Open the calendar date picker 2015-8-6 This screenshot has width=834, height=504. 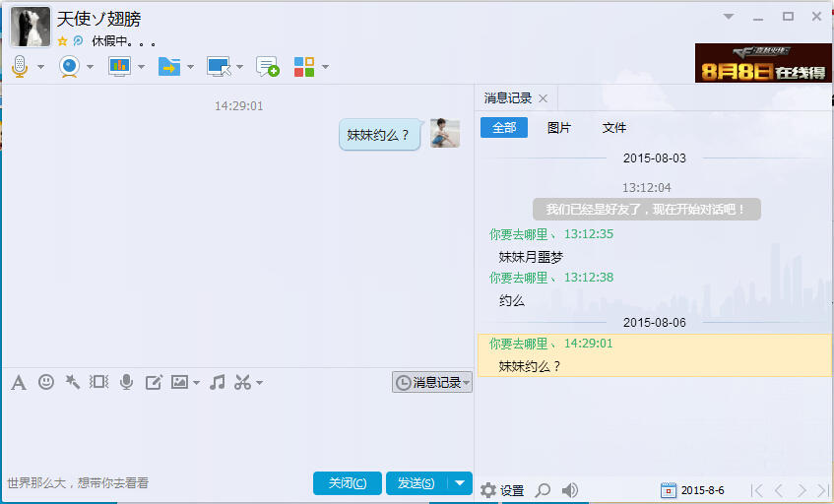click(692, 490)
